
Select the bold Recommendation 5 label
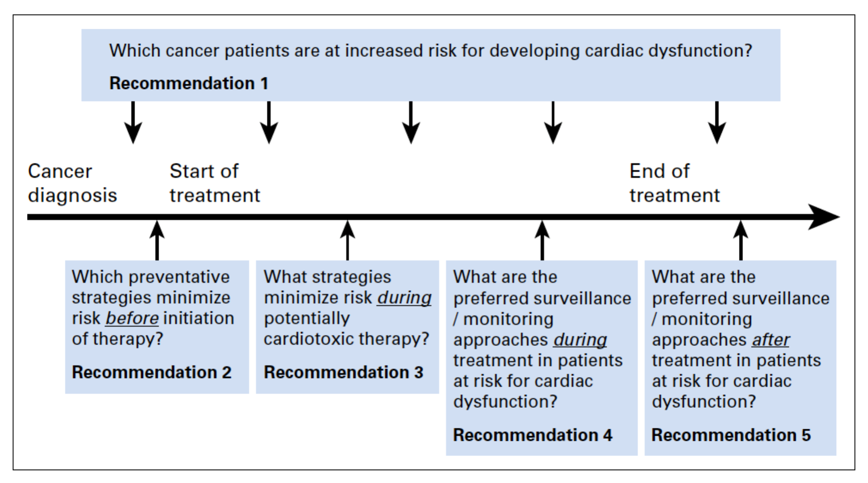[x=731, y=435]
